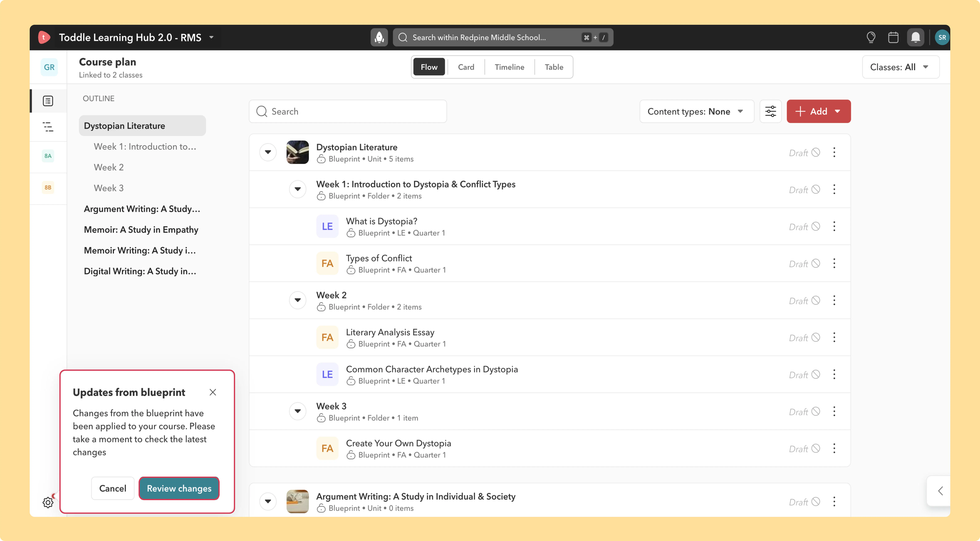Image resolution: width=980 pixels, height=541 pixels.
Task: Click the Redpine Middle School search bar
Action: (x=503, y=37)
